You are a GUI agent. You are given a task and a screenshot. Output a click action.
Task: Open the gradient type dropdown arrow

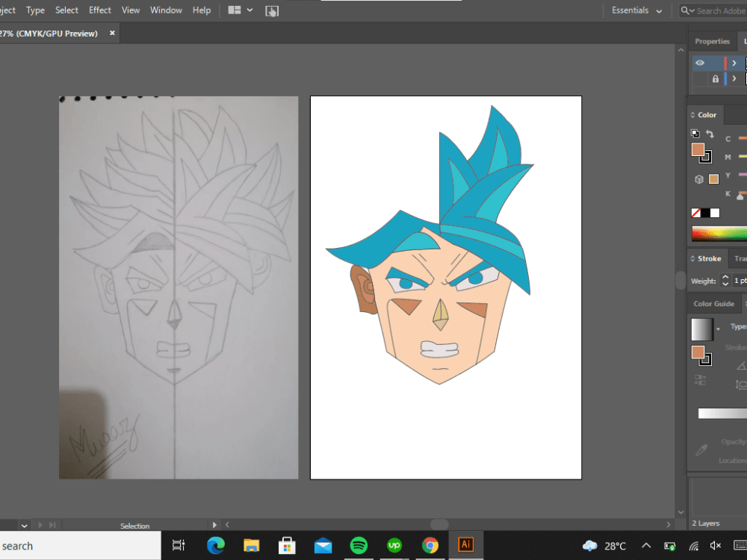[719, 329]
